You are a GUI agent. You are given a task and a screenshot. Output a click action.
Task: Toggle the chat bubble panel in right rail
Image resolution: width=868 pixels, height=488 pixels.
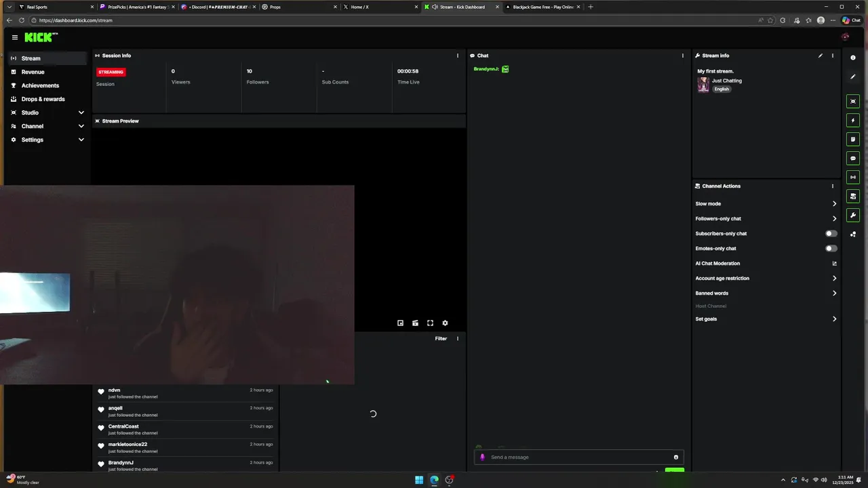pyautogui.click(x=853, y=158)
